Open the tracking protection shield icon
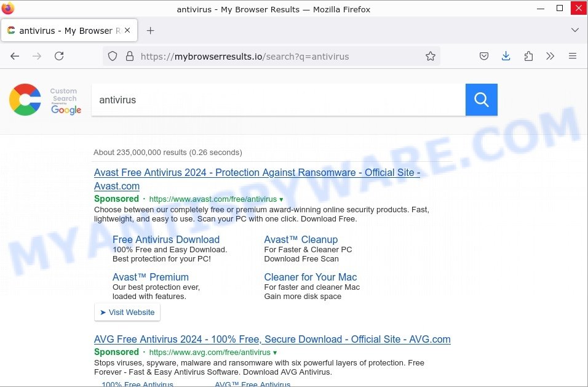The image size is (588, 387). point(113,56)
